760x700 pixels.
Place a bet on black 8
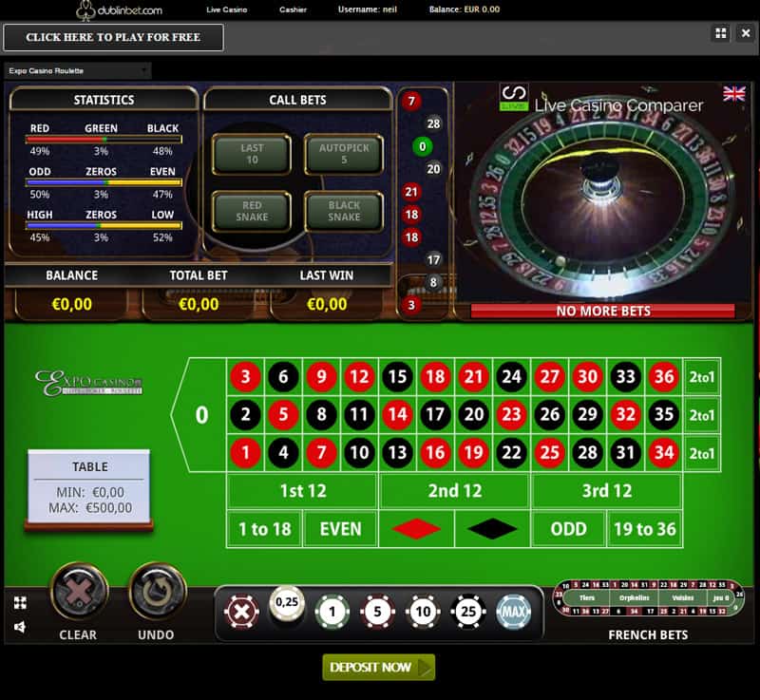(x=321, y=414)
